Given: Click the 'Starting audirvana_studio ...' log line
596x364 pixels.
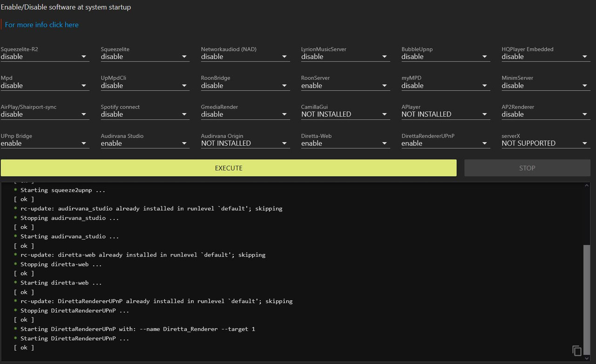Looking at the screenshot, I should (x=67, y=236).
